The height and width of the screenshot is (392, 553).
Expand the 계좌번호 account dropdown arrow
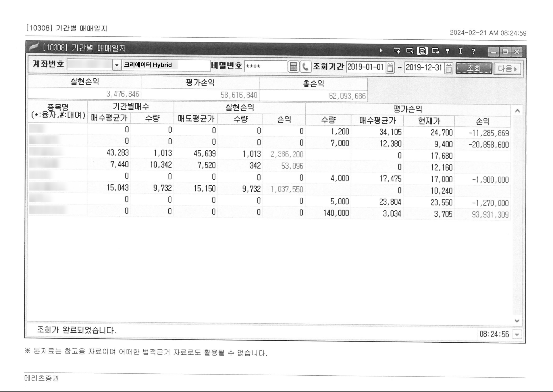pyautogui.click(x=117, y=65)
